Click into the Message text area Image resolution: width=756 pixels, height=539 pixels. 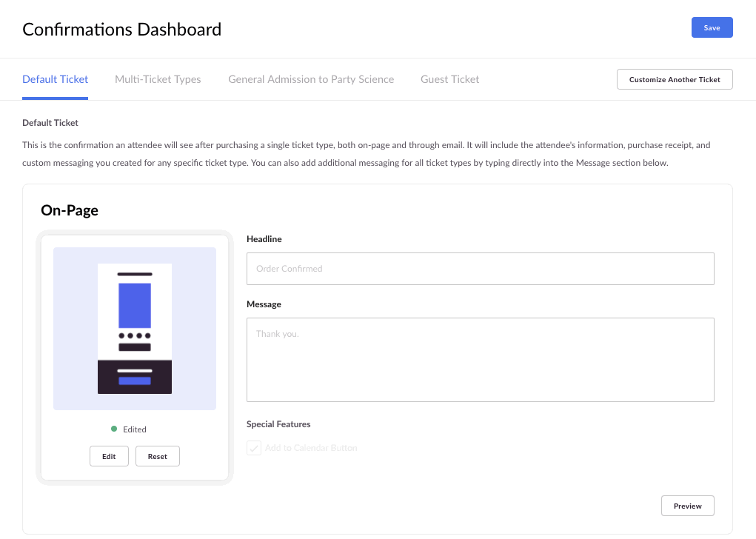(x=481, y=360)
